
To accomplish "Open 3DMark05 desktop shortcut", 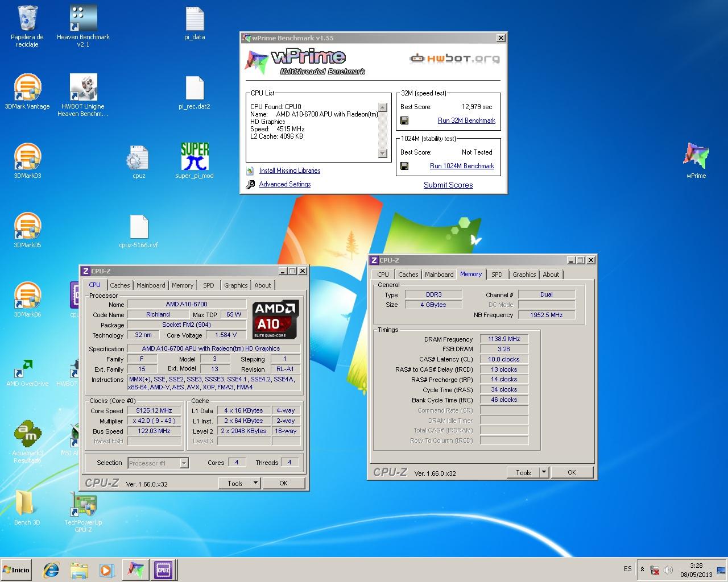I will [27, 231].
